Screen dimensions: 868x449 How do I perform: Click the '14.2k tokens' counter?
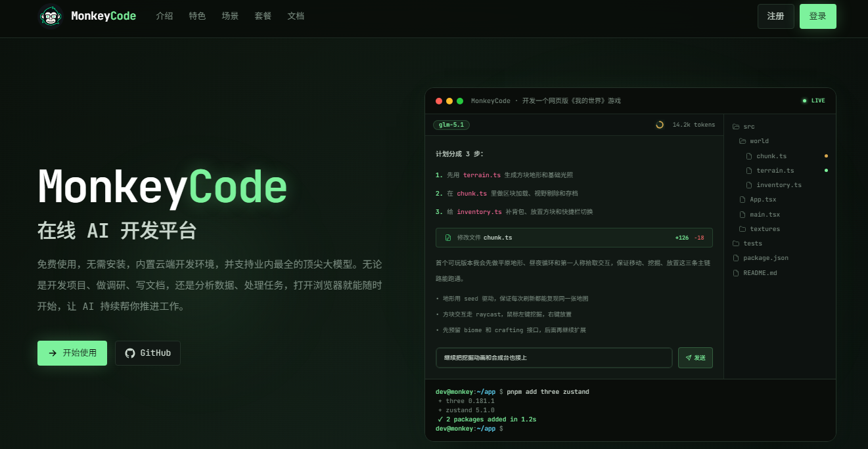point(694,125)
